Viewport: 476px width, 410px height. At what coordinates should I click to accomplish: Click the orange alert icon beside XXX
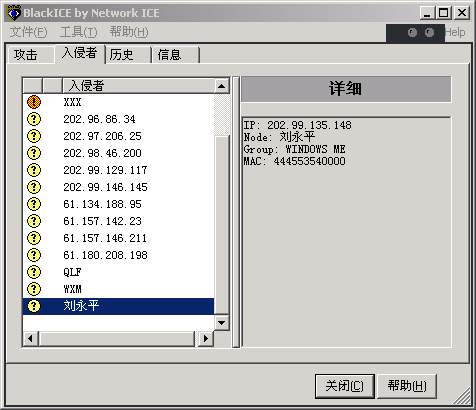[34, 102]
